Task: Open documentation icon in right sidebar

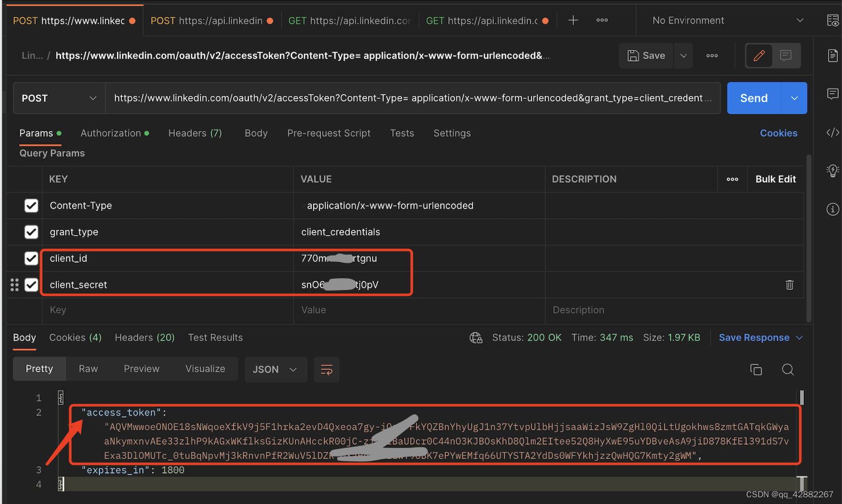Action: (x=833, y=56)
